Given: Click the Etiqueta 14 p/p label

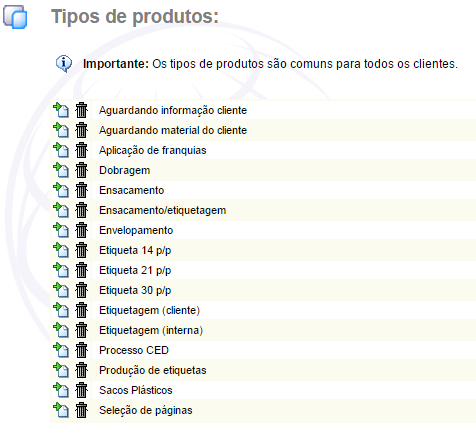Looking at the screenshot, I should pos(135,250).
